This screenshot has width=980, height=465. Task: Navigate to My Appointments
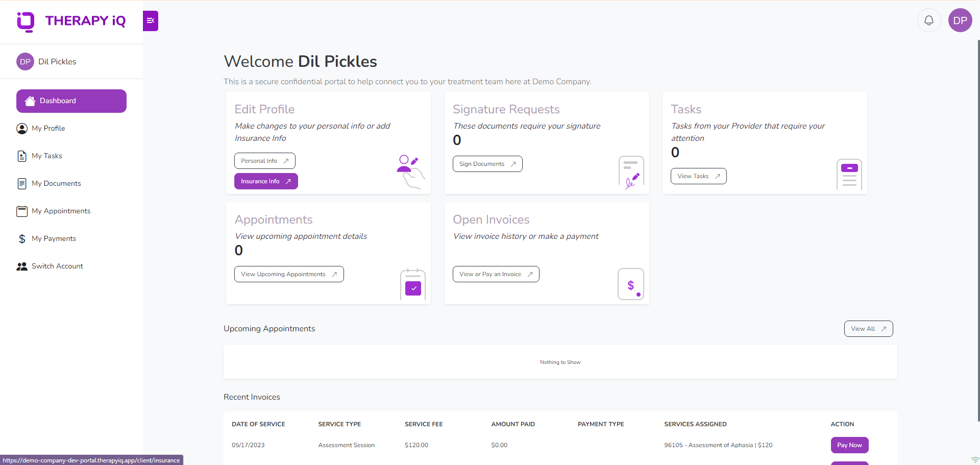[61, 211]
